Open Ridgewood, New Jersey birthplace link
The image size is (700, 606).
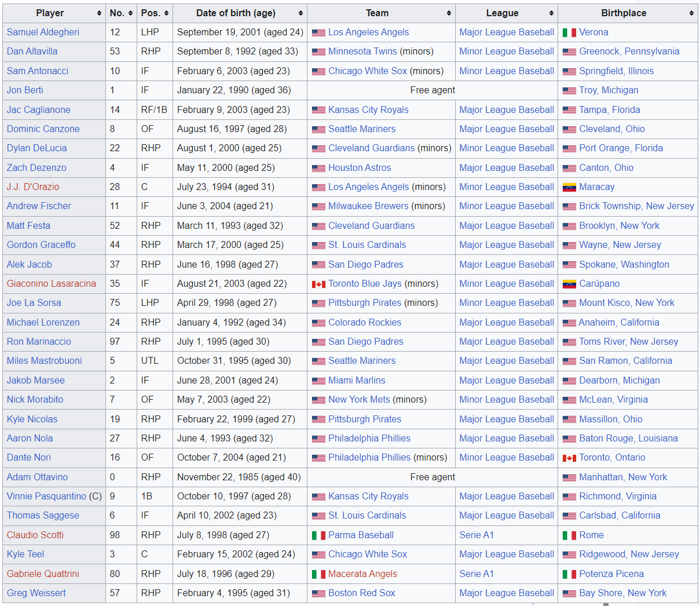[x=629, y=554]
